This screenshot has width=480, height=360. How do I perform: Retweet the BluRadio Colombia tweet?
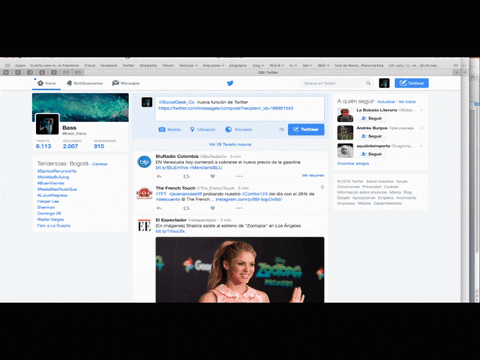click(186, 176)
